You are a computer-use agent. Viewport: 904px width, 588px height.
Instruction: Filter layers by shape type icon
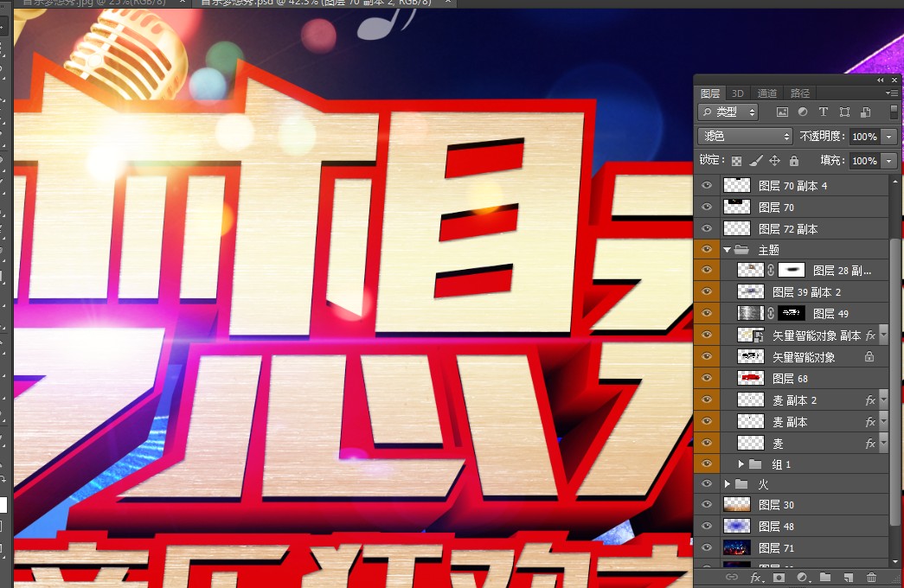[x=844, y=112]
